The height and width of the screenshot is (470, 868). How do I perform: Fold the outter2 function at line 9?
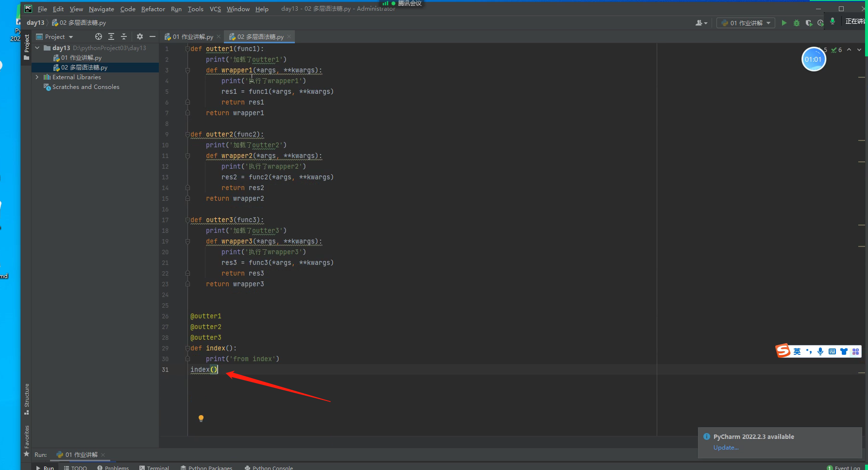pyautogui.click(x=187, y=134)
